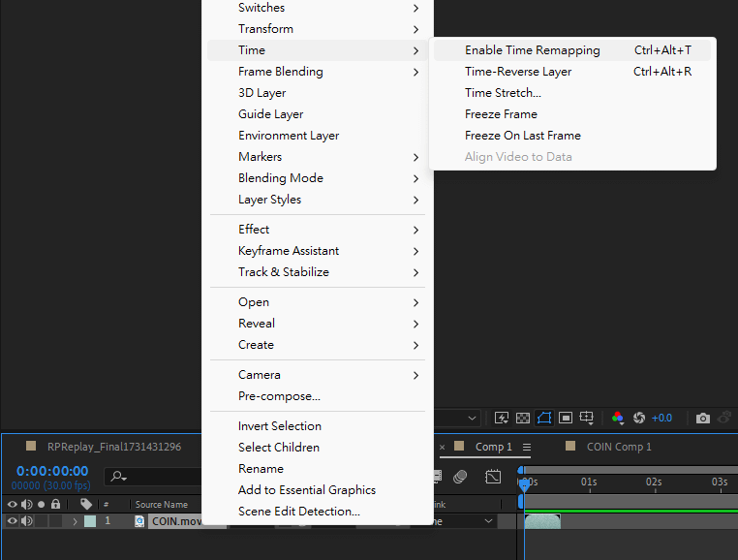Choose Enable Time Remapping
Screen dimensions: 738x560
click(x=532, y=50)
